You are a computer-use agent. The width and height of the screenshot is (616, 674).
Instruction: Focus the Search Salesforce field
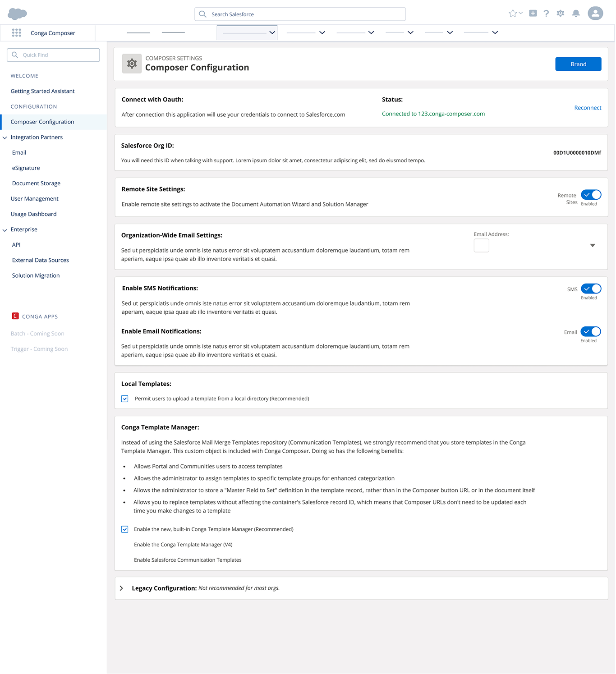tap(300, 14)
